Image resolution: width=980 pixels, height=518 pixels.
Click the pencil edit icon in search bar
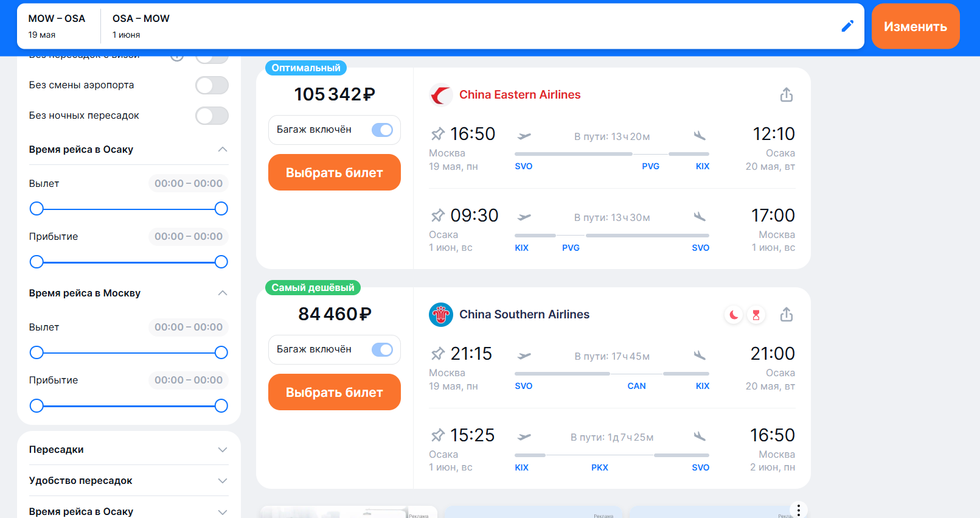[847, 26]
